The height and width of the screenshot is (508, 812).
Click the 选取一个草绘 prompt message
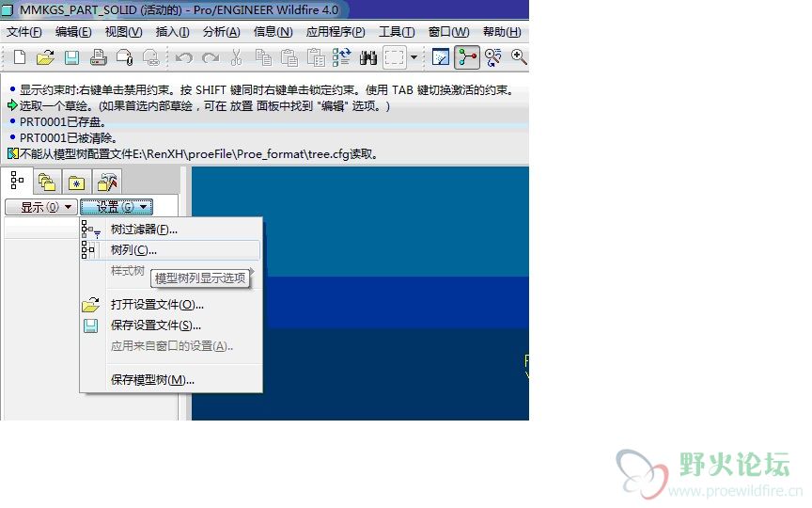coord(205,105)
